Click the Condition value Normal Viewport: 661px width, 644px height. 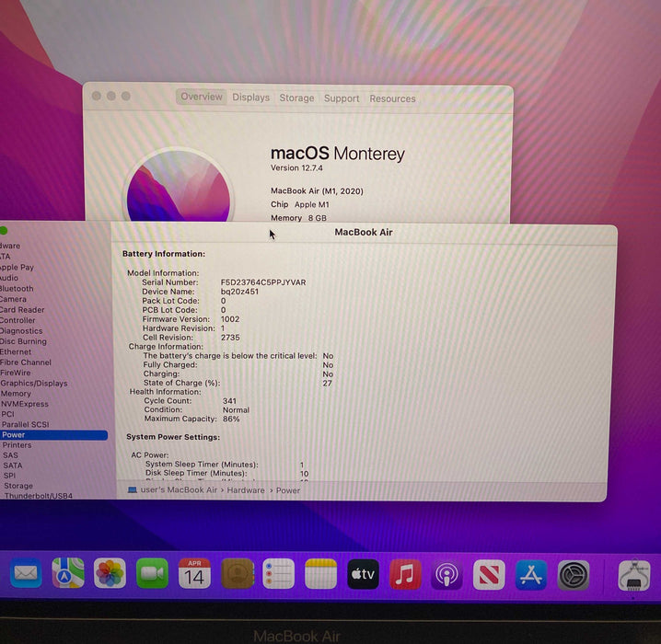coord(236,409)
